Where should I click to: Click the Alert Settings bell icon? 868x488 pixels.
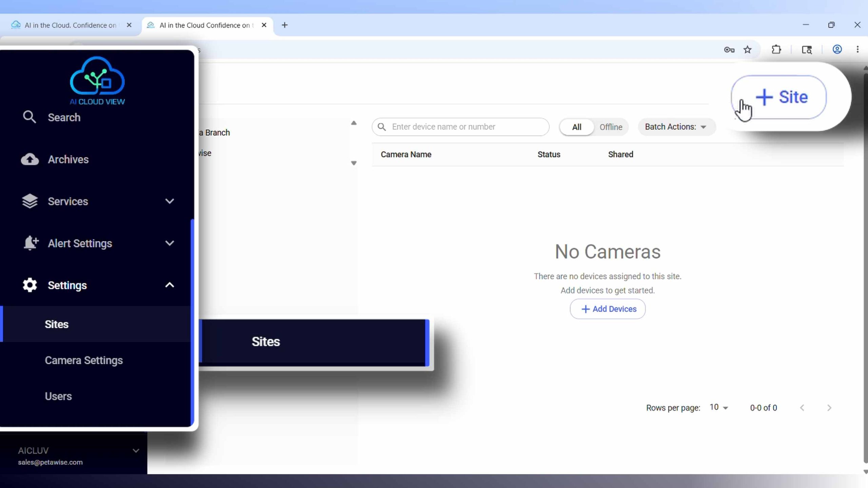click(x=31, y=243)
